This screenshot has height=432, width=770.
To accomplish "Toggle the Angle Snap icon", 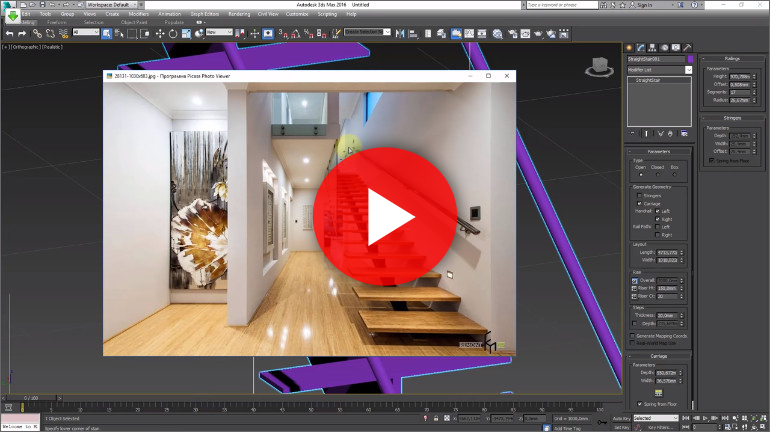I will 296,34.
